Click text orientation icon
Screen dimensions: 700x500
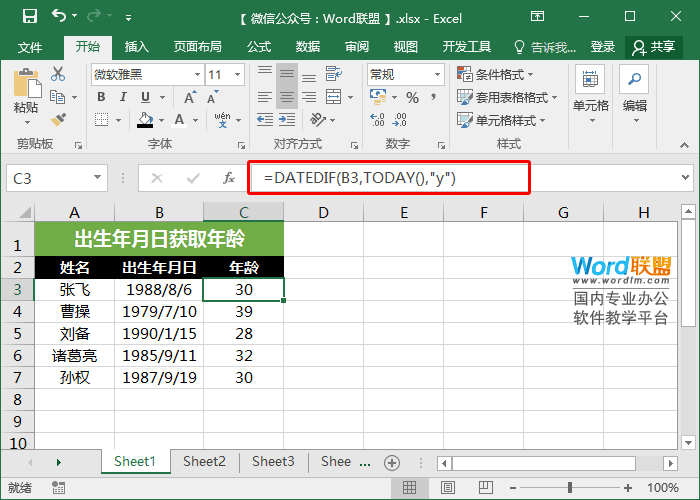click(x=318, y=120)
